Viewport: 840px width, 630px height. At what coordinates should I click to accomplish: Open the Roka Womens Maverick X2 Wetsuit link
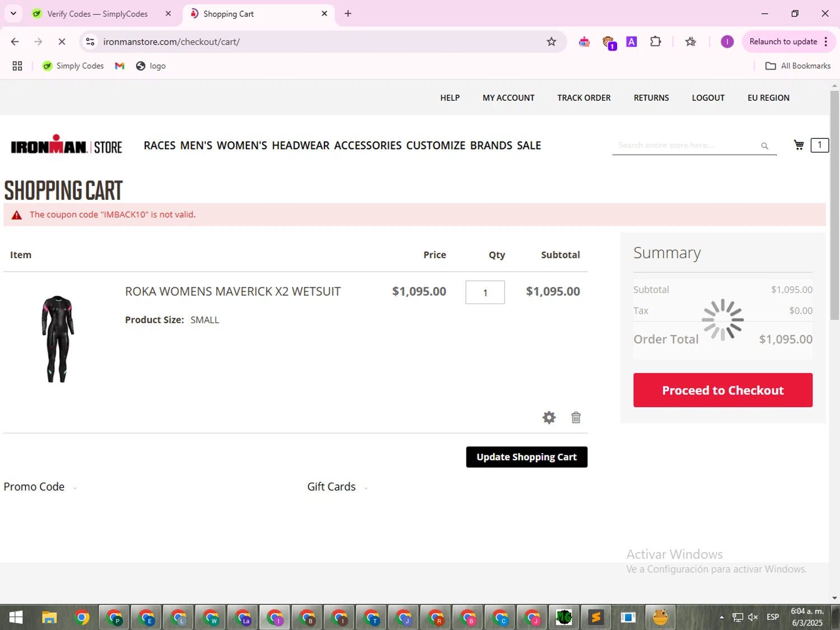(232, 292)
